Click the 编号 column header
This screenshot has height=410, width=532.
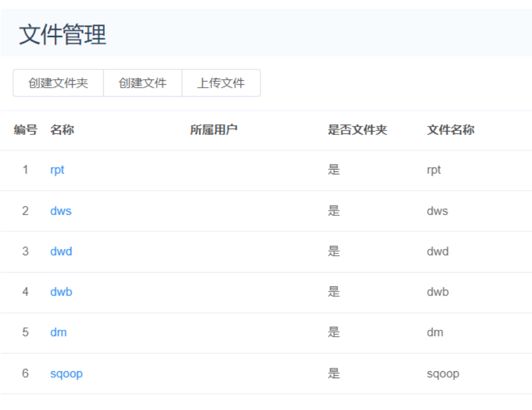pyautogui.click(x=25, y=130)
